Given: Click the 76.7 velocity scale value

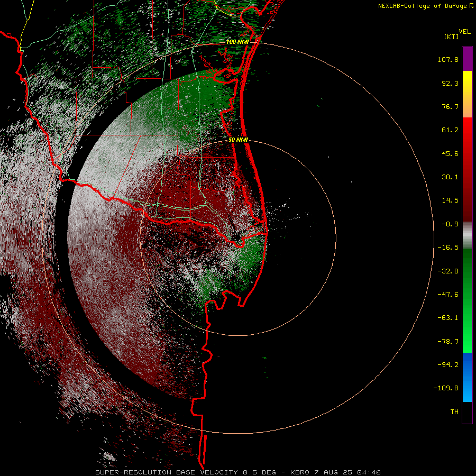Looking at the screenshot, I should (450, 106).
